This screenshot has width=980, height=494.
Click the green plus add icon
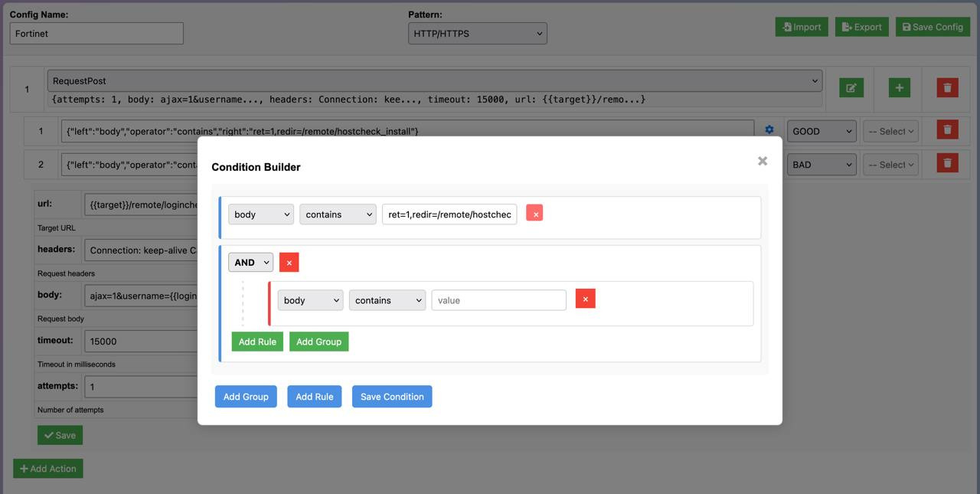pyautogui.click(x=899, y=87)
